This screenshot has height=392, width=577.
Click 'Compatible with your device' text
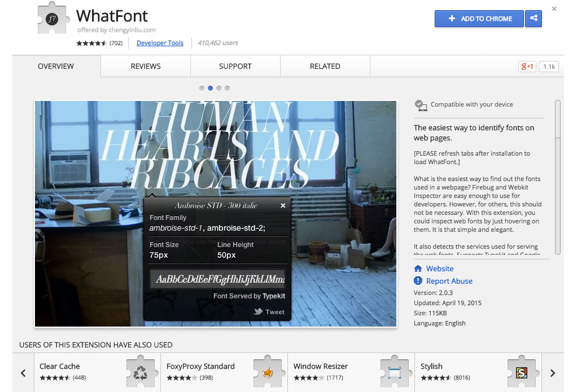tap(472, 104)
